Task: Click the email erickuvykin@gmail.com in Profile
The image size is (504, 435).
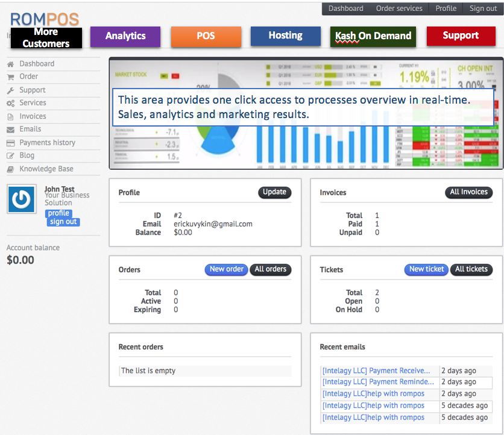Action: [x=213, y=224]
